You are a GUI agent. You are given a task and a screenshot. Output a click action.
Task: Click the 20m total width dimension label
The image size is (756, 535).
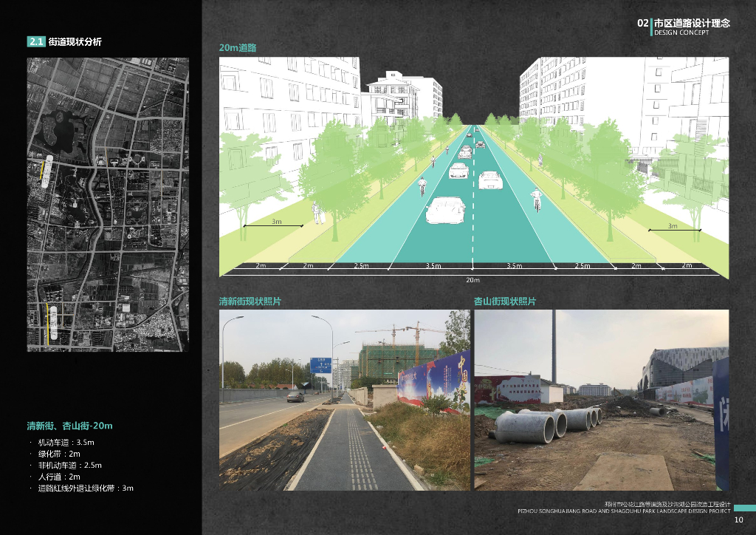(x=472, y=280)
